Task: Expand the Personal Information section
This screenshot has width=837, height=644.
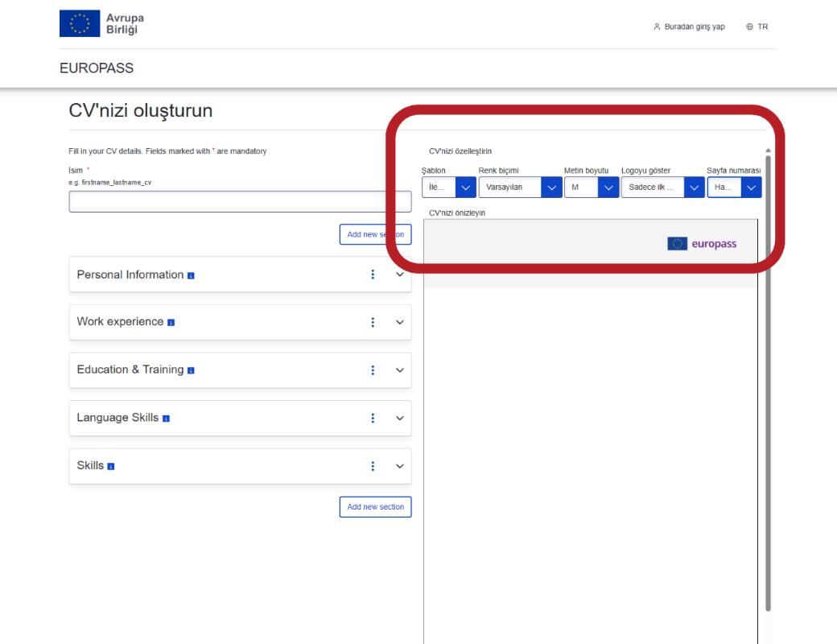Action: coord(398,275)
